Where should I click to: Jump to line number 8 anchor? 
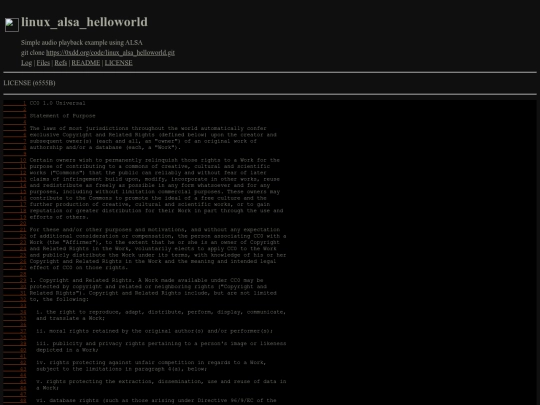point(15,147)
